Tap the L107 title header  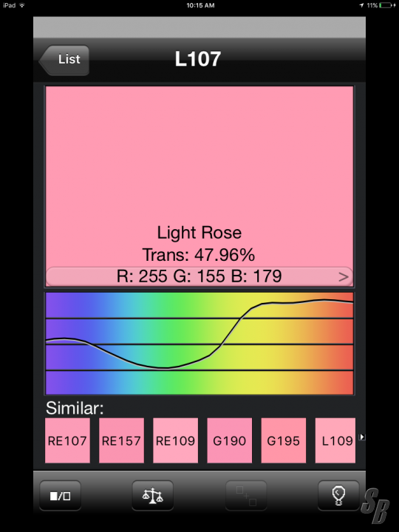(198, 59)
